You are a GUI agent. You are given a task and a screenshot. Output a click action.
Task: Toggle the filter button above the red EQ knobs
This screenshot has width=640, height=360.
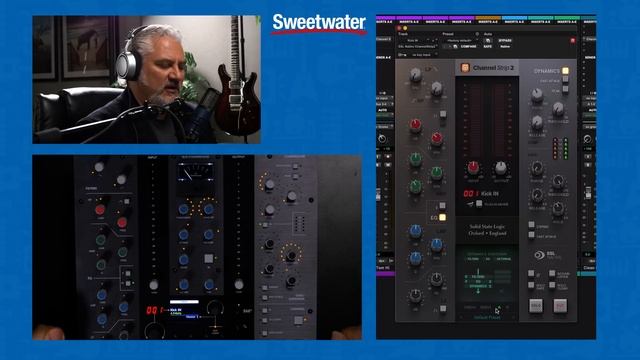pyautogui.click(x=443, y=114)
